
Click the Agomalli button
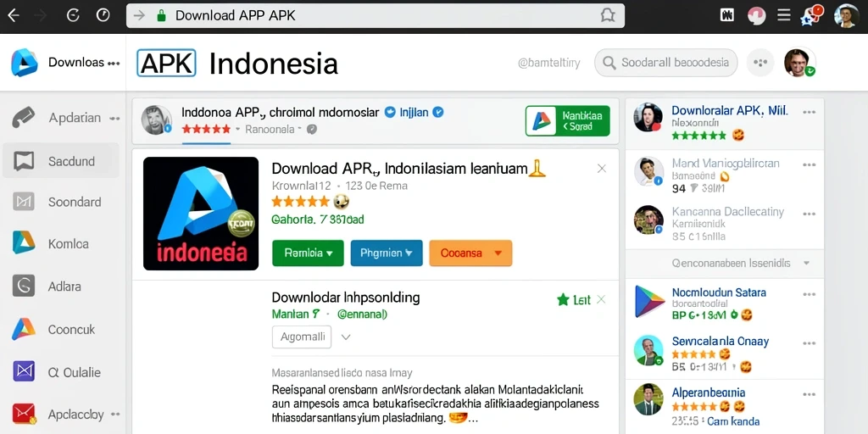tap(302, 337)
